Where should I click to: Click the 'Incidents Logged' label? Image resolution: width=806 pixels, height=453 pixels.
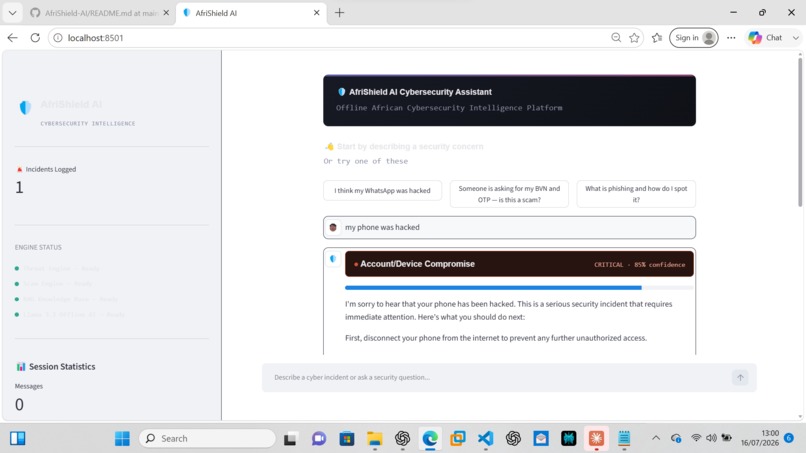click(51, 169)
